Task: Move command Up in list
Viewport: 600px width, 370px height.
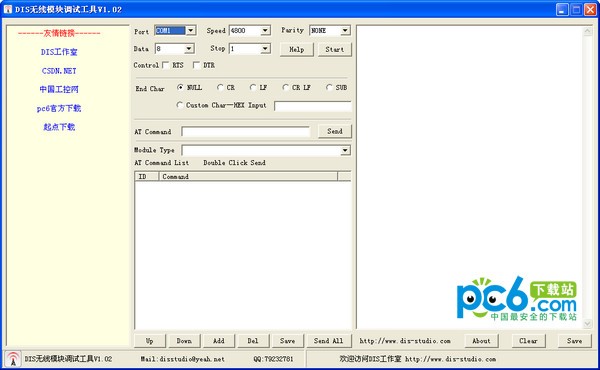Action: coord(150,341)
